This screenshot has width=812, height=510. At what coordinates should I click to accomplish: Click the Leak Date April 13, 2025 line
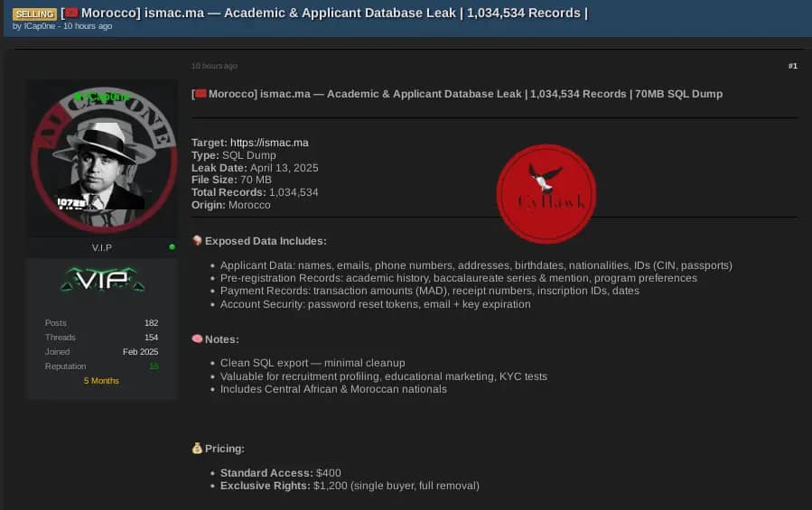[x=255, y=168]
